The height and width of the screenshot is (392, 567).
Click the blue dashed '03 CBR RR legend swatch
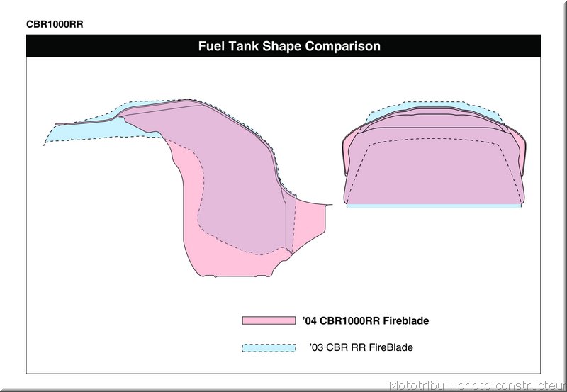point(269,347)
